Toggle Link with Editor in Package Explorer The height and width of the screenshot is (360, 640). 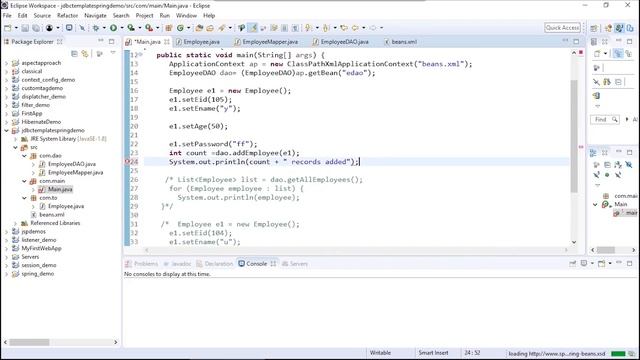85,53
